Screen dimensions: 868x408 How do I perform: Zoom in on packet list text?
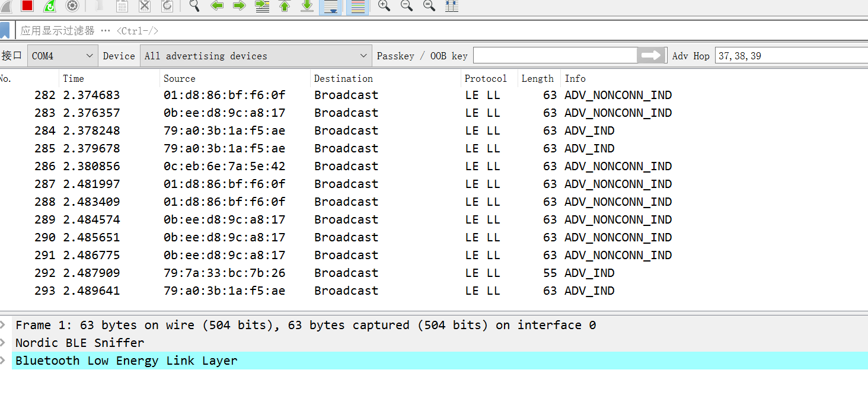tap(383, 6)
